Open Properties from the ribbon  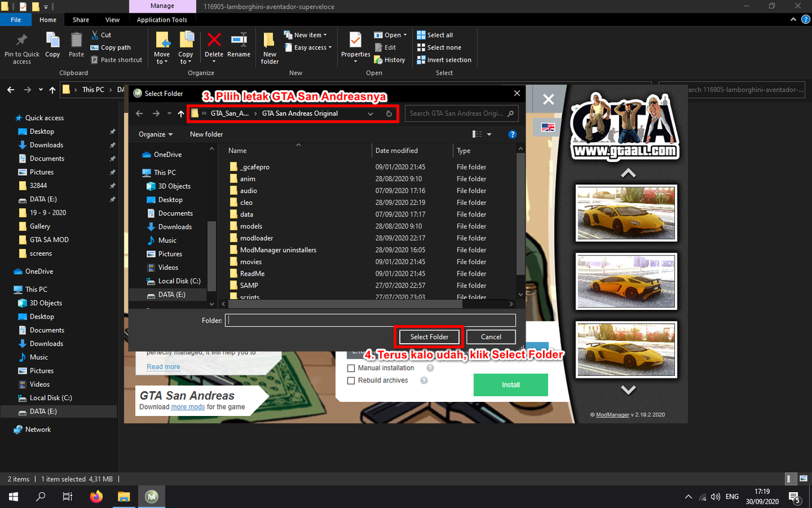(356, 46)
